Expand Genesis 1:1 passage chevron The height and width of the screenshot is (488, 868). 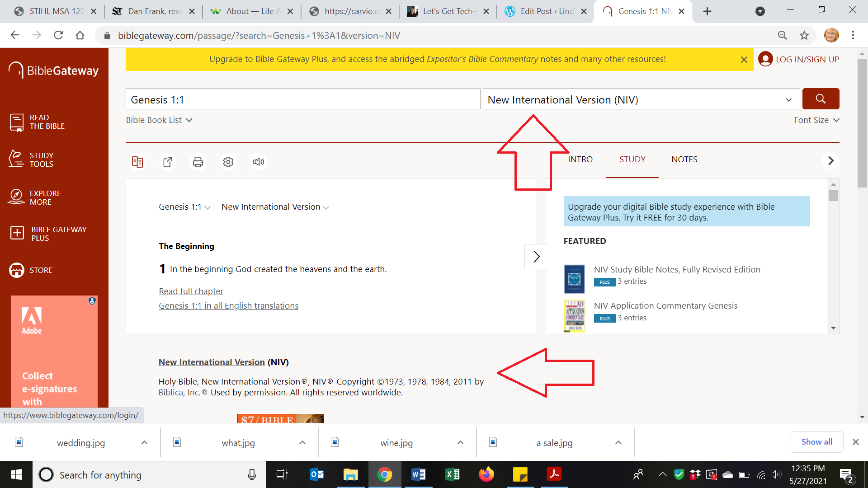tap(208, 208)
